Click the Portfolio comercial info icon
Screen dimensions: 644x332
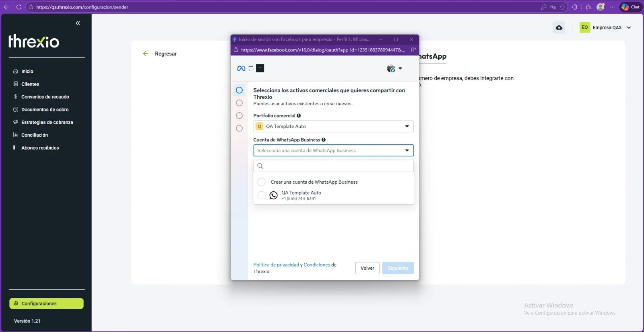coord(299,116)
